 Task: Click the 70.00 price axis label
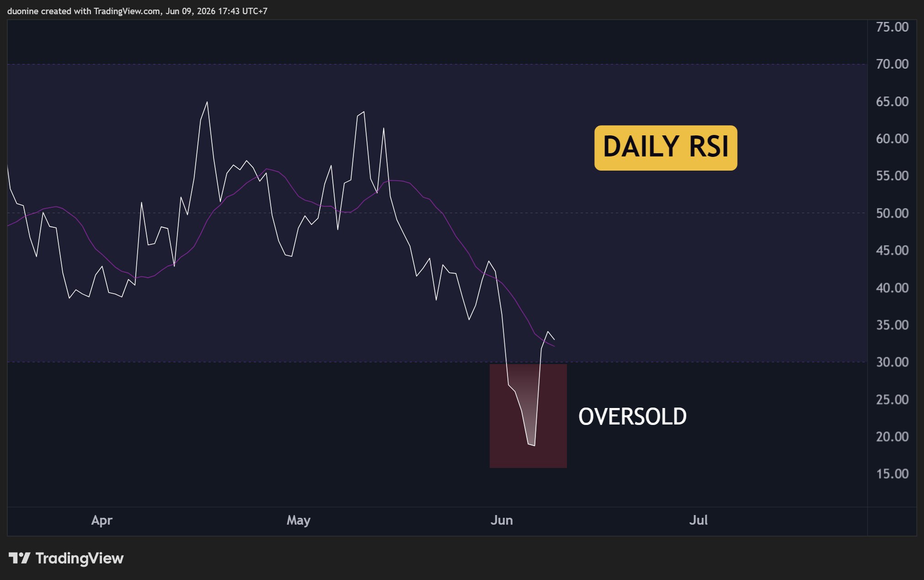[x=892, y=64]
